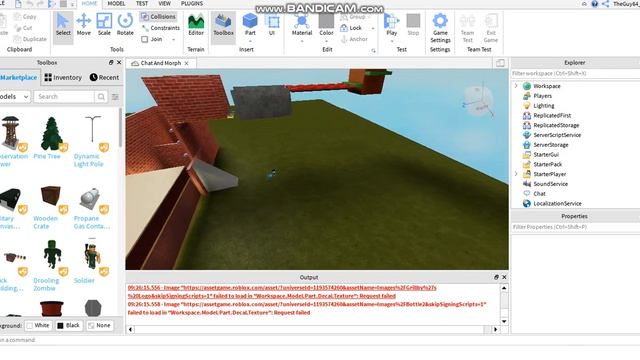Open the toolbox filter options icon

point(115,97)
